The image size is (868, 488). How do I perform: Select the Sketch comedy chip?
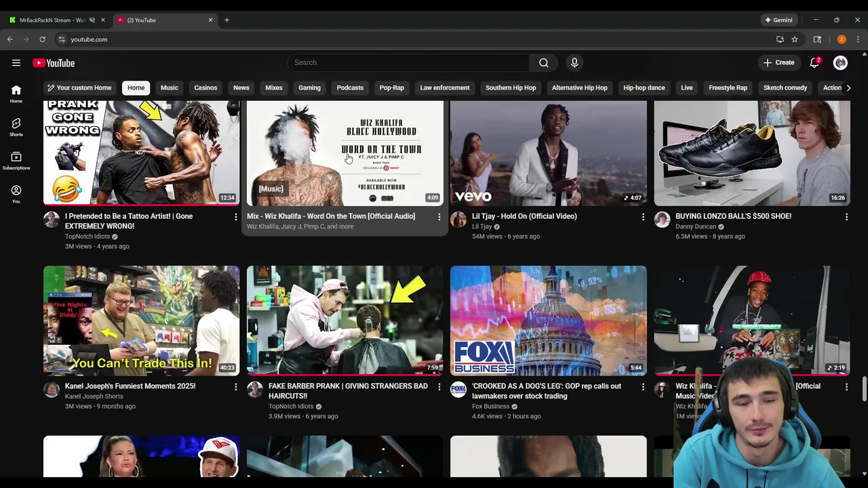(x=785, y=87)
